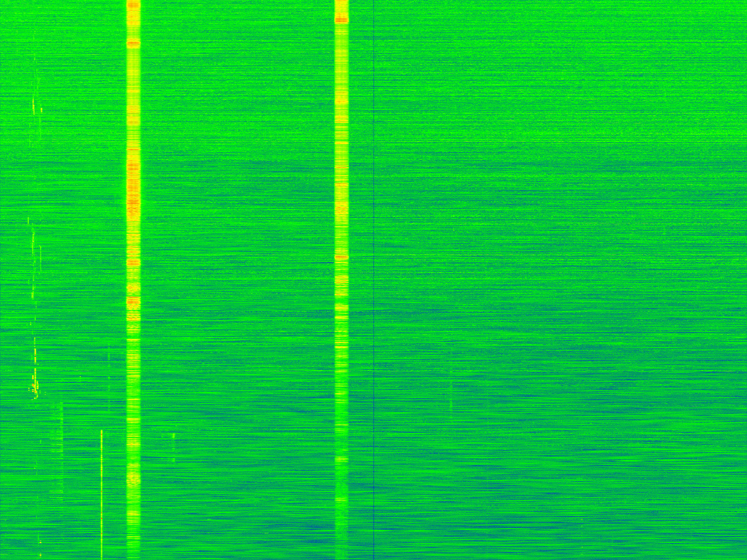The width and height of the screenshot is (747, 560).
Task: Click the top end of the thin yellow line
Action: pyautogui.click(x=101, y=432)
